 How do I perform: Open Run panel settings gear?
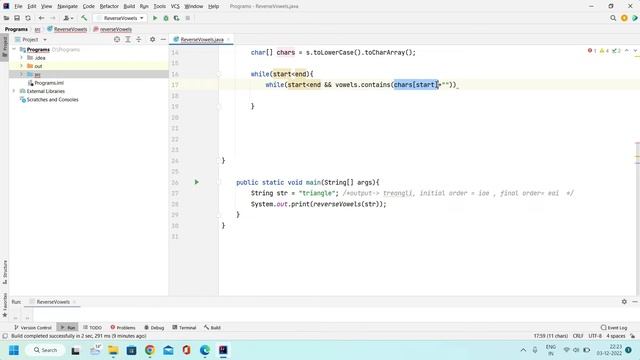(624, 302)
